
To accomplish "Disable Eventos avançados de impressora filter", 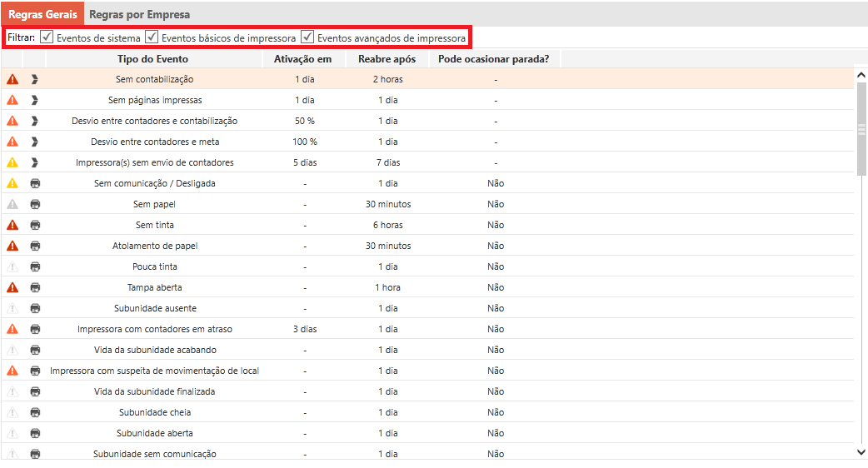I will [x=307, y=37].
